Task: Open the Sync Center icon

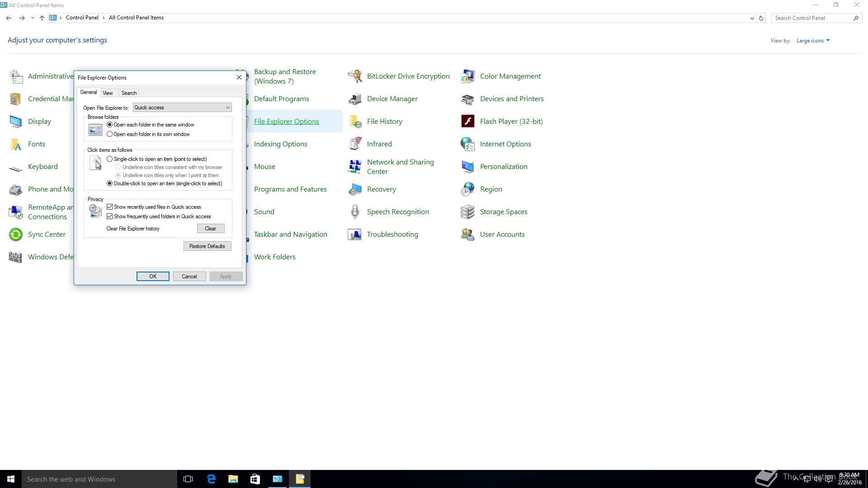Action: [16, 235]
